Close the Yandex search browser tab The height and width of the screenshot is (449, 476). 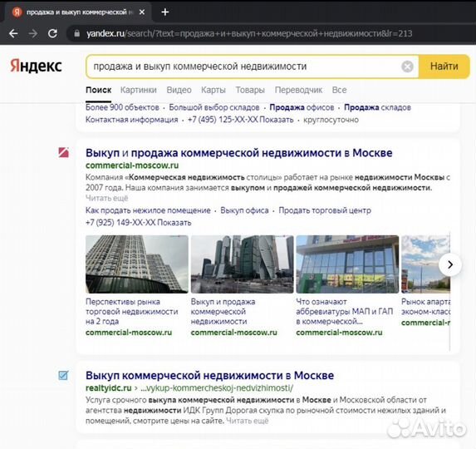pyautogui.click(x=142, y=12)
